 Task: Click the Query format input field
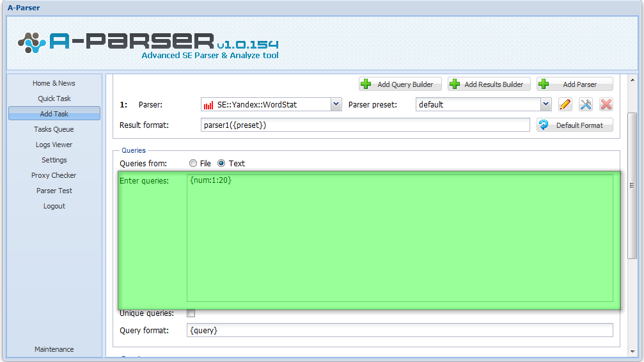[x=400, y=331]
